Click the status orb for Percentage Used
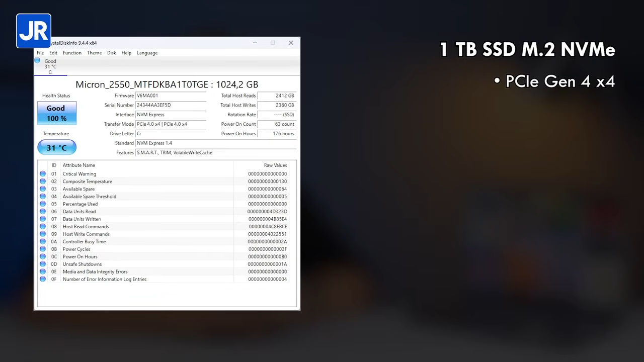This screenshot has width=644, height=362. [43, 204]
